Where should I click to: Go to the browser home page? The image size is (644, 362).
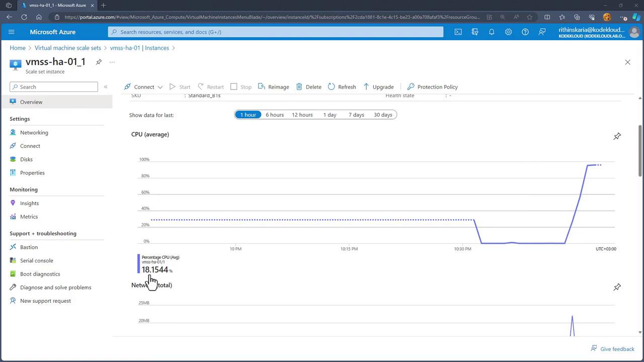[x=39, y=17]
